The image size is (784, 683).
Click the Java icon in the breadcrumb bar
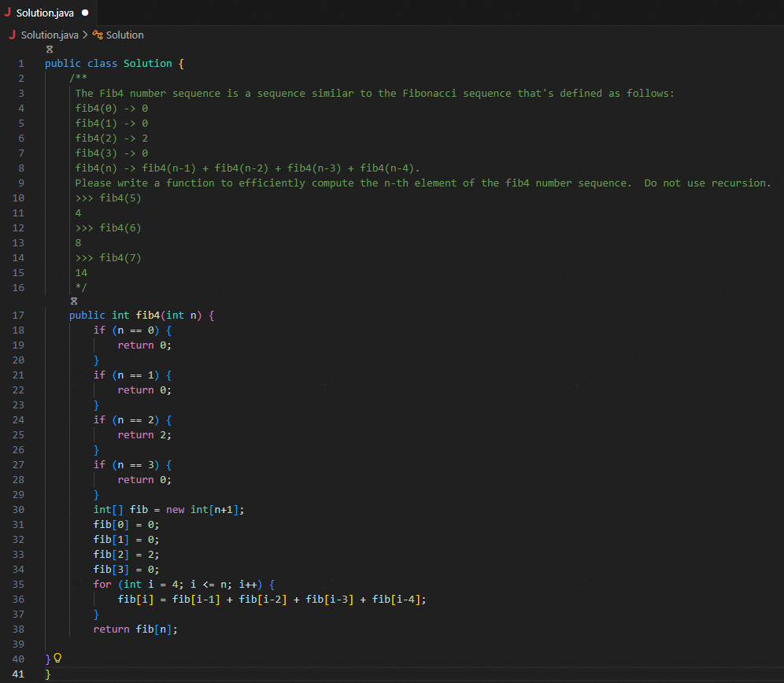(13, 35)
